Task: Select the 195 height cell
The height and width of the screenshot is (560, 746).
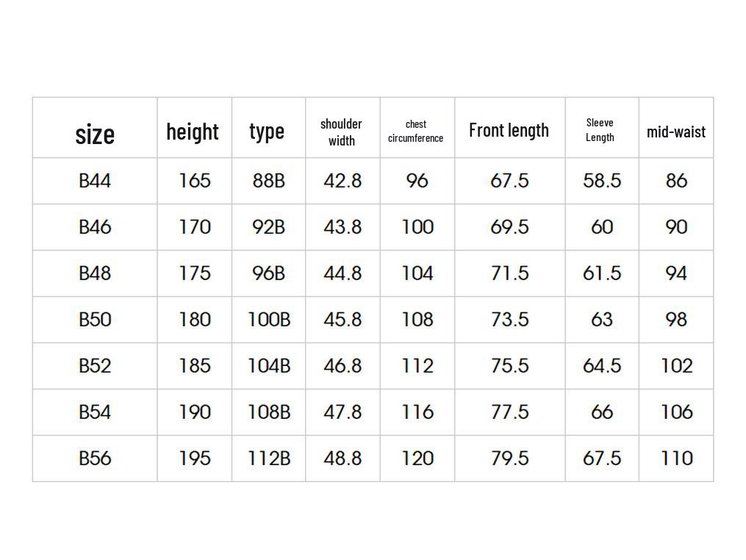Action: point(195,458)
